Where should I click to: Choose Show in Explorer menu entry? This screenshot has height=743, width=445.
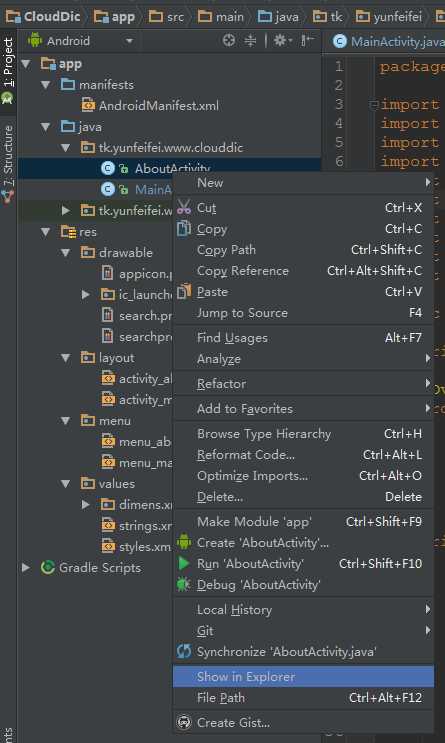coord(303,677)
